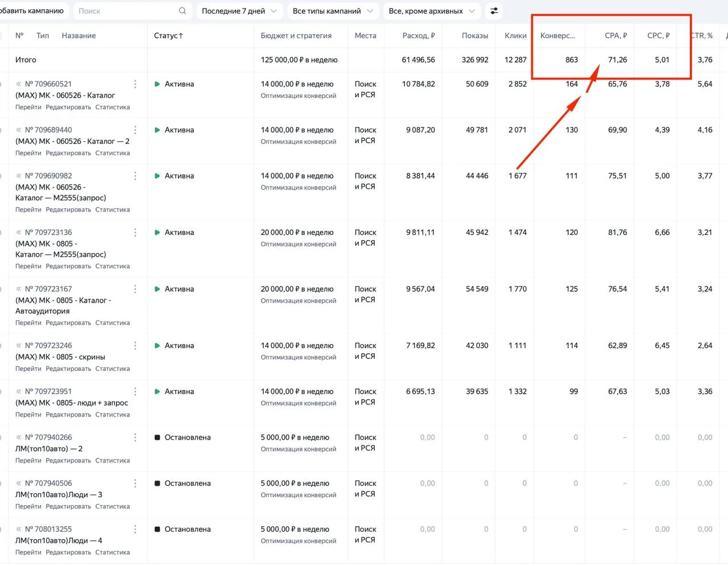Viewport: 728px width, 566px height.
Task: Click the green active status icon for campaign 709723951
Action: click(x=157, y=392)
